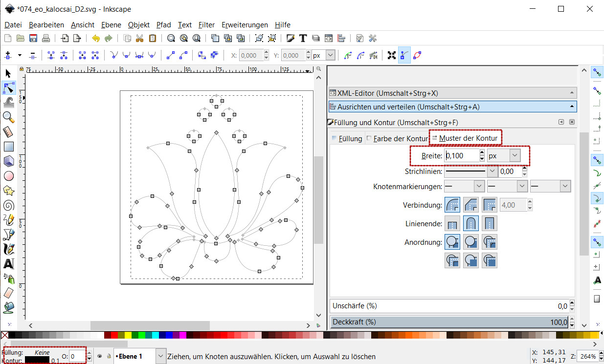This screenshot has height=364, width=604.
Task: Open the Pfad menu
Action: pyautogui.click(x=163, y=24)
